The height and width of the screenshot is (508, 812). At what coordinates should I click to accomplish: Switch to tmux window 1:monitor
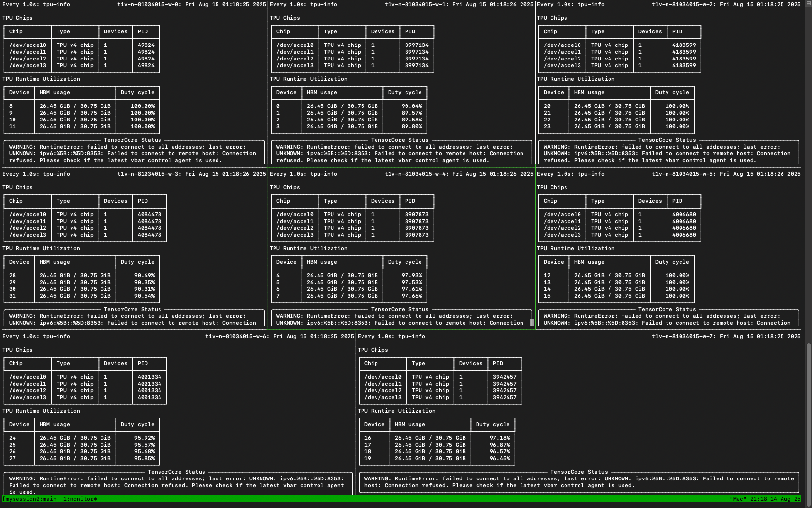(x=80, y=499)
